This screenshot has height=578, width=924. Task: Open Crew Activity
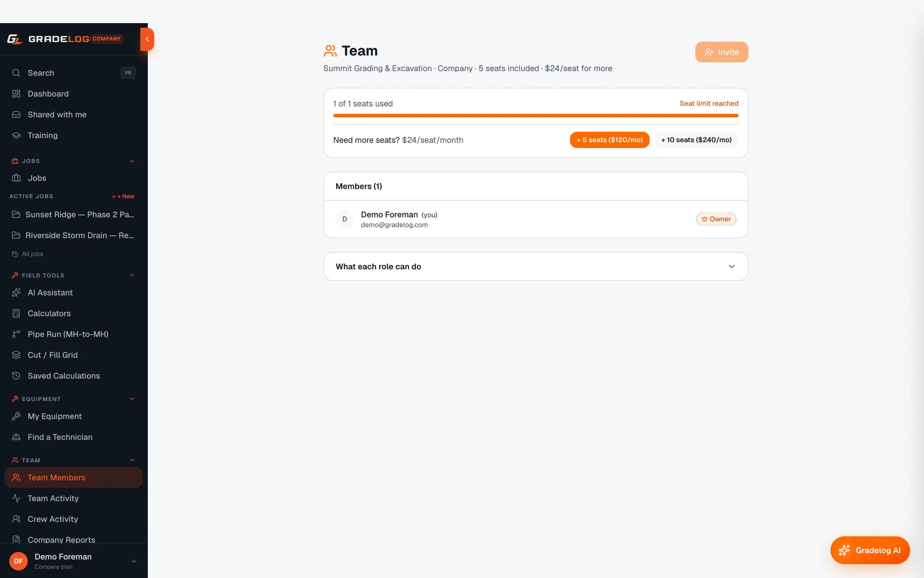[x=73, y=519]
